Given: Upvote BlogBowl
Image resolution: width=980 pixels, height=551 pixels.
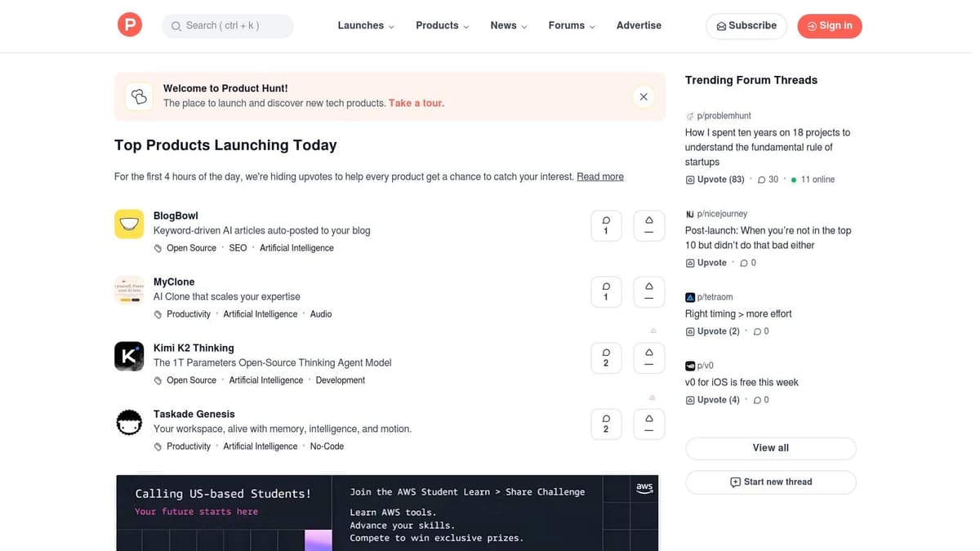Looking at the screenshot, I should tap(648, 225).
